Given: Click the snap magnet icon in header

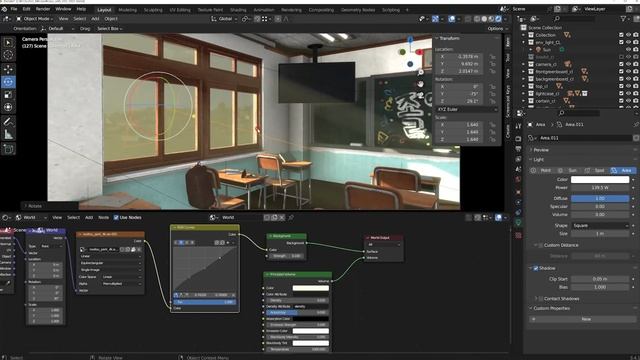Looking at the screenshot, I should coord(257,19).
